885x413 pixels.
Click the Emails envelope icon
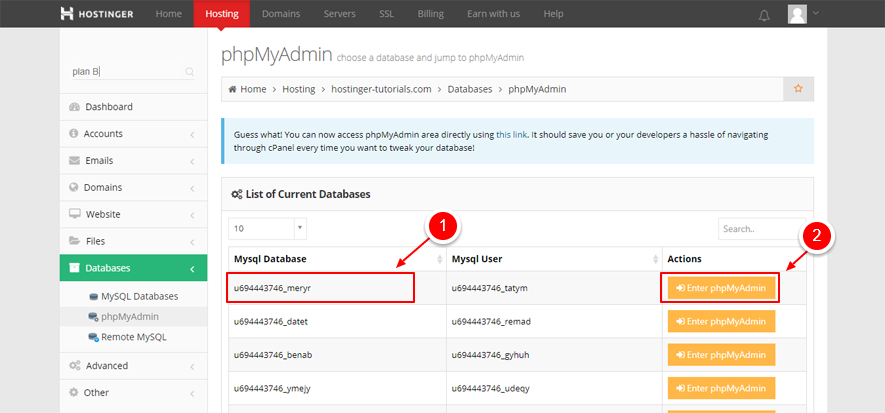click(75, 161)
